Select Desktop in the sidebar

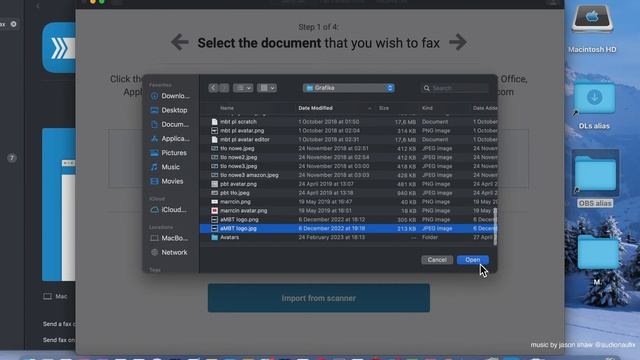point(169,110)
